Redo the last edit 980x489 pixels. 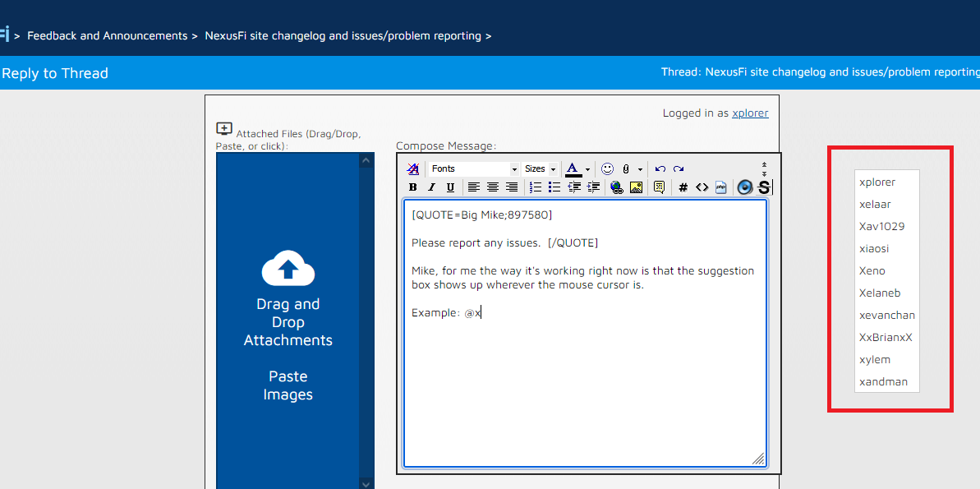679,168
